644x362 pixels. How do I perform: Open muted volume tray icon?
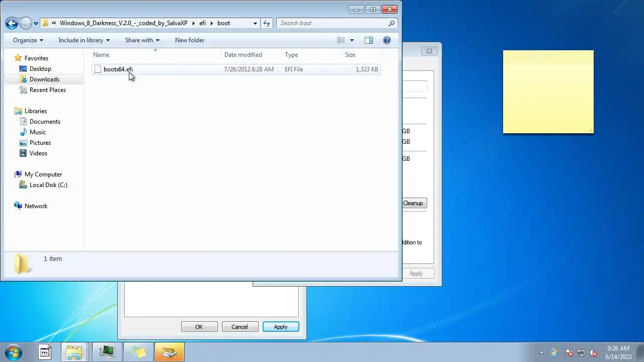click(593, 352)
